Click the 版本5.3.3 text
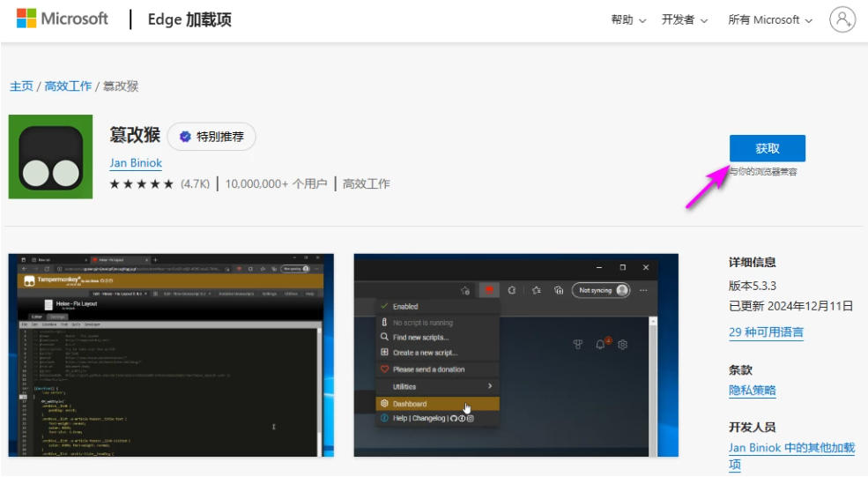Viewport: 868px width, 477px height. coord(753,286)
